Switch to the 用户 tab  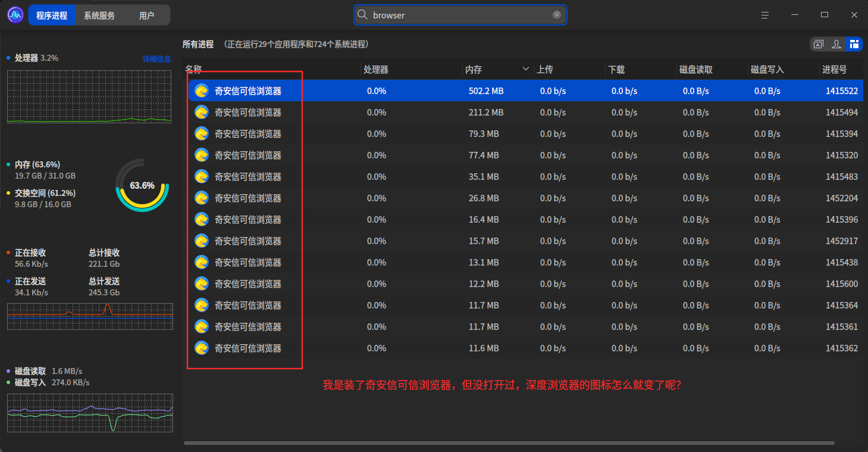tap(146, 15)
